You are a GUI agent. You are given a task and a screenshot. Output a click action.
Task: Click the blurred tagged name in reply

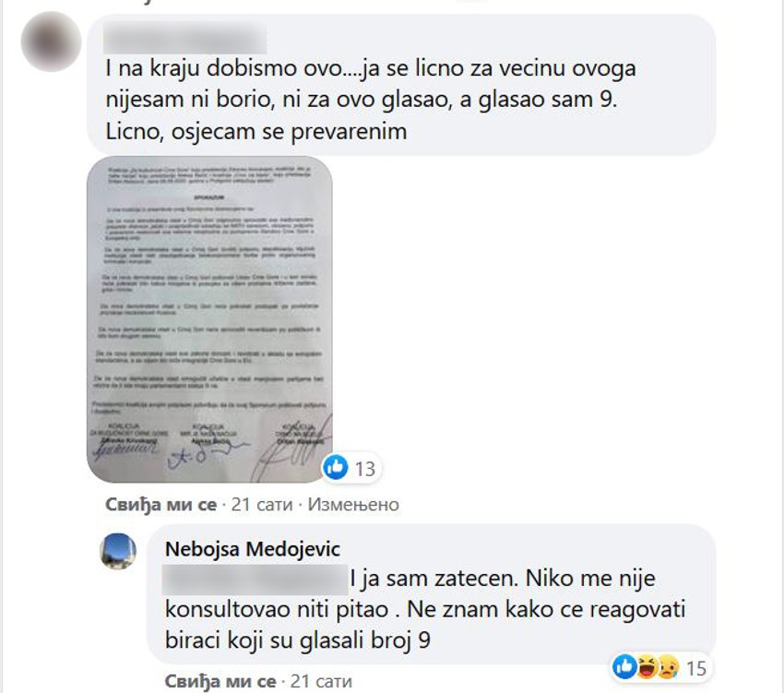[255, 579]
